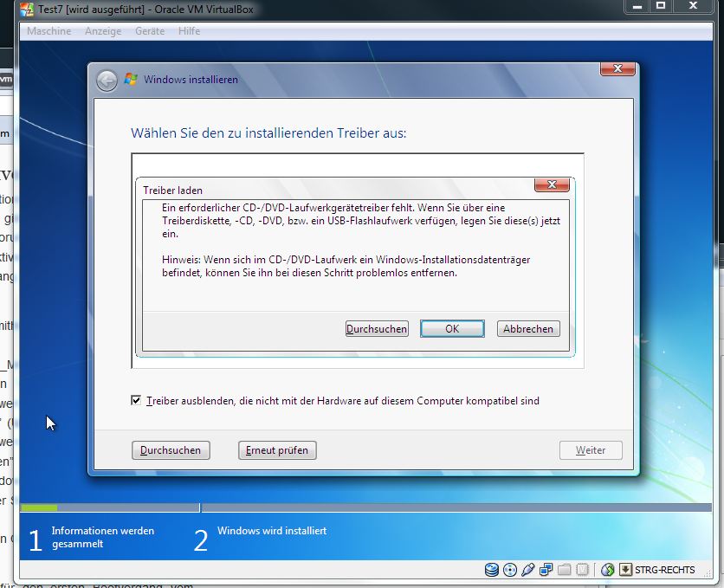Click the VirtualBox app icon in title bar

click(27, 10)
